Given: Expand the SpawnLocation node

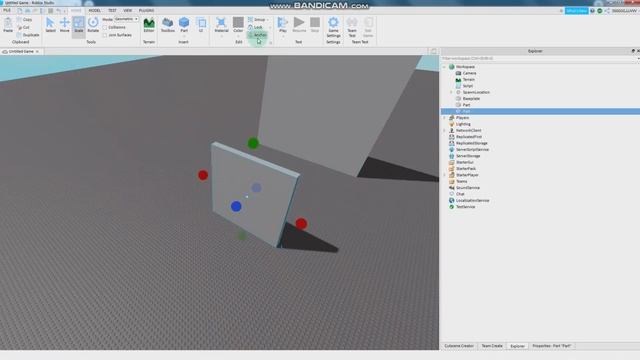Looking at the screenshot, I should tap(451, 92).
